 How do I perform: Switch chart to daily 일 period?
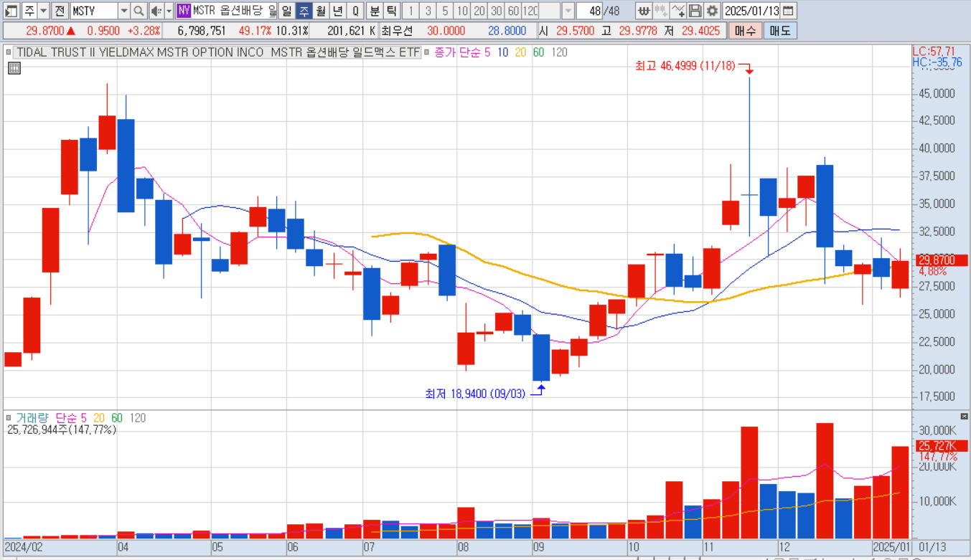(286, 11)
